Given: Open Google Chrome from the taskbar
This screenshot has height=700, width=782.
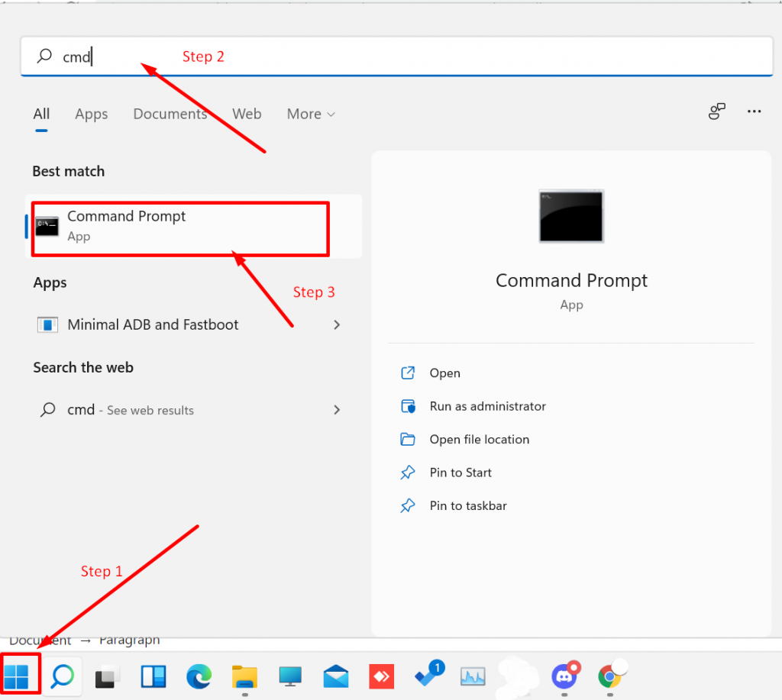Looking at the screenshot, I should click(610, 676).
